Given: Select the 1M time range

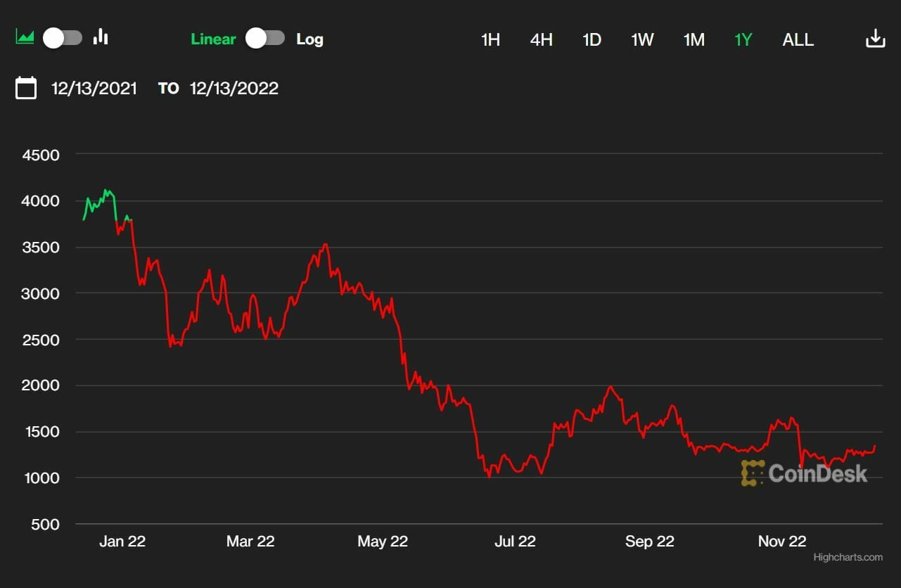Looking at the screenshot, I should 694,40.
